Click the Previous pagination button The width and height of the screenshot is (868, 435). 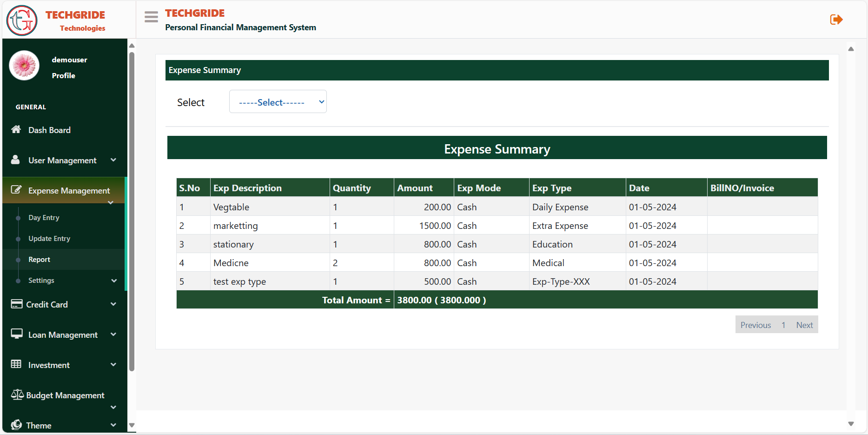755,325
